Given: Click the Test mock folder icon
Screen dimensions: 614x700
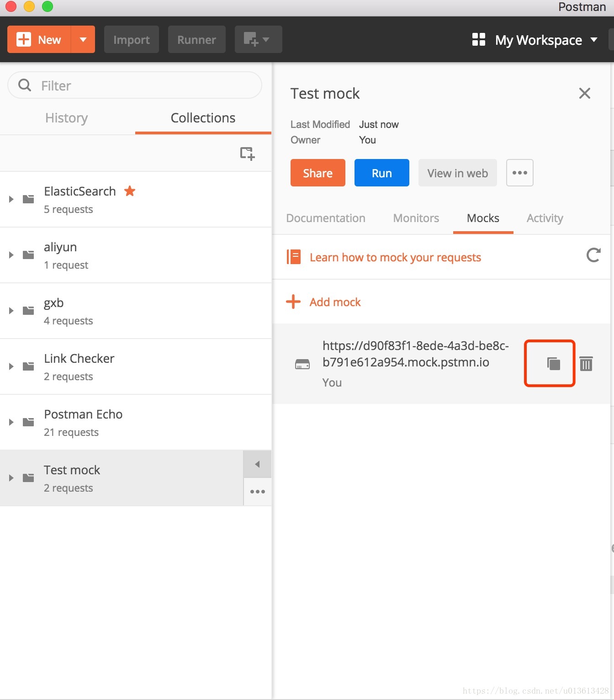Looking at the screenshot, I should (28, 478).
